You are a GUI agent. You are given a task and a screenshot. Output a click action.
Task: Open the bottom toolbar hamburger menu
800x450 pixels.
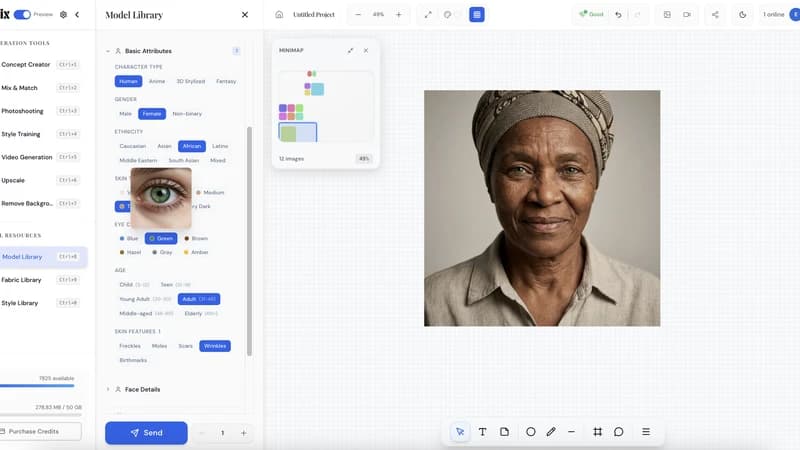646,432
